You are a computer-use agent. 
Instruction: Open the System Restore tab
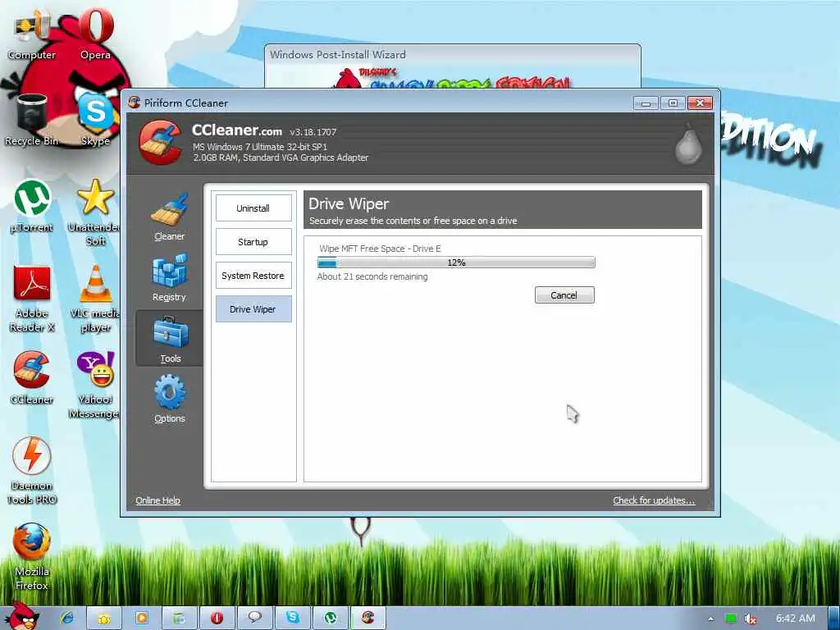pyautogui.click(x=253, y=276)
